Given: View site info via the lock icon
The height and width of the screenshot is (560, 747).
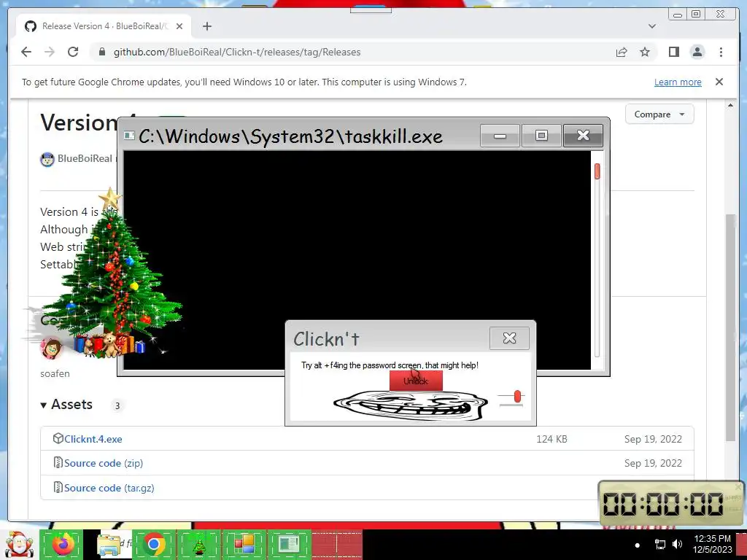Looking at the screenshot, I should [x=101, y=52].
